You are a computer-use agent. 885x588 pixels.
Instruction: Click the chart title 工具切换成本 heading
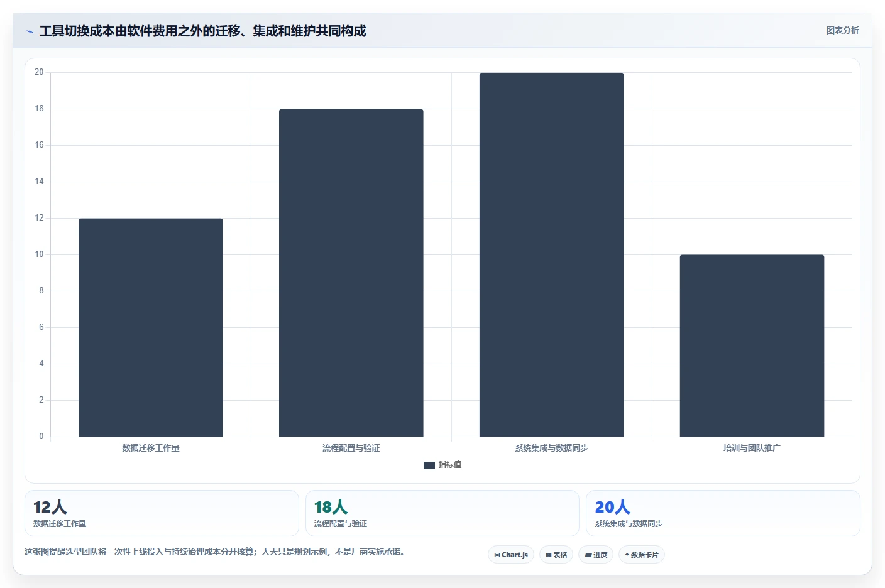pos(202,31)
